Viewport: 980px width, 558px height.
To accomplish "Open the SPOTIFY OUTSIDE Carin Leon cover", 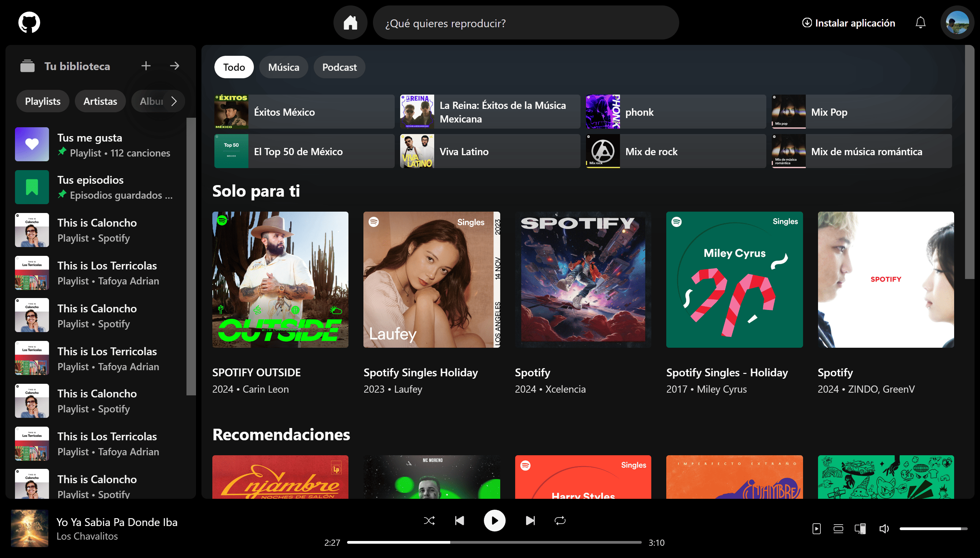I will pyautogui.click(x=280, y=279).
